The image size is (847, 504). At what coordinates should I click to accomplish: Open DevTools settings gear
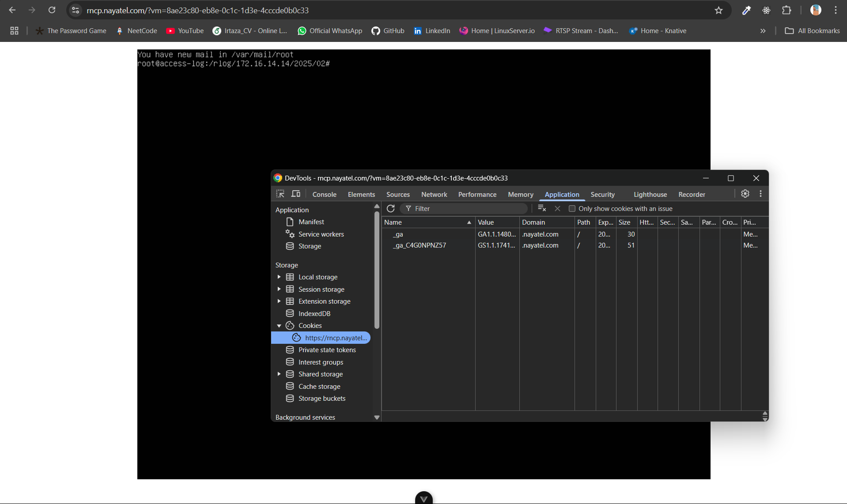(745, 194)
